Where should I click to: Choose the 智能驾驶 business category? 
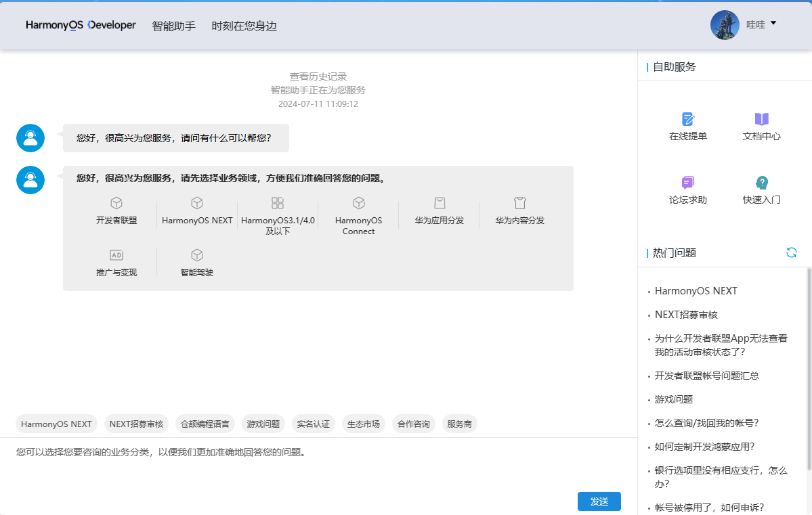pyautogui.click(x=196, y=261)
